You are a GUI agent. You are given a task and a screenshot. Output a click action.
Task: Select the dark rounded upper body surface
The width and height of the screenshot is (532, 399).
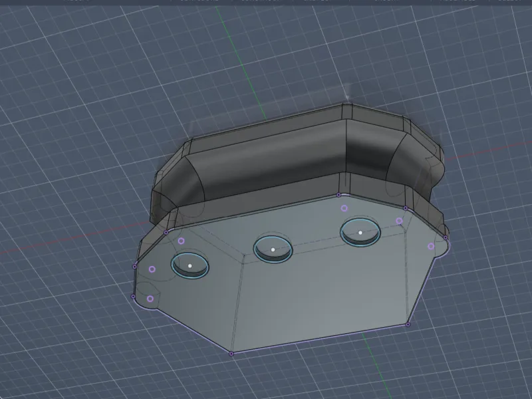271,163
